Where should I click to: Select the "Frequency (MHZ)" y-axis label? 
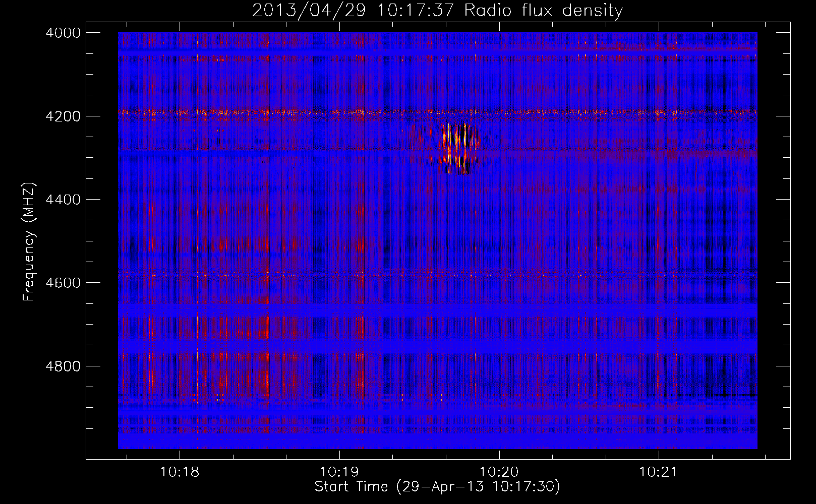[29, 242]
